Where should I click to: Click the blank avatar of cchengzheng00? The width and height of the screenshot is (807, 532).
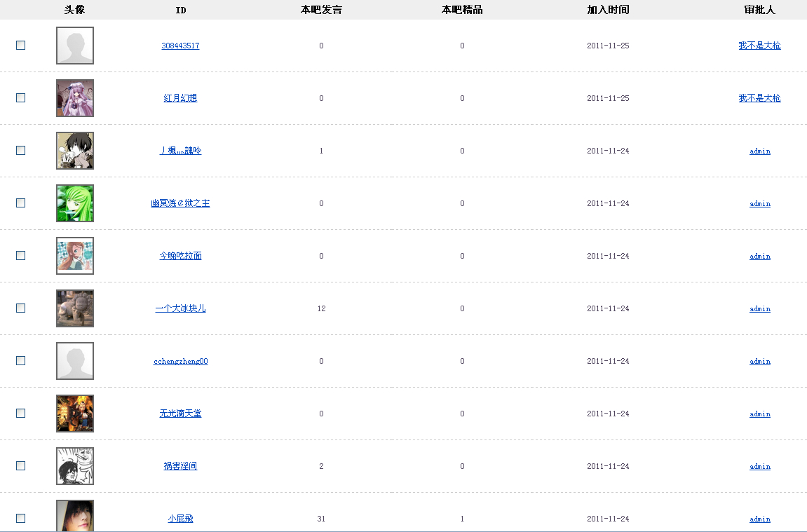pyautogui.click(x=75, y=361)
